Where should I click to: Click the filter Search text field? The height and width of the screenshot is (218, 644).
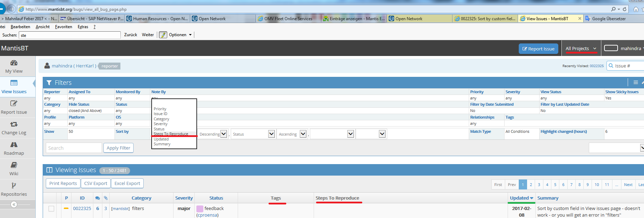pos(74,148)
